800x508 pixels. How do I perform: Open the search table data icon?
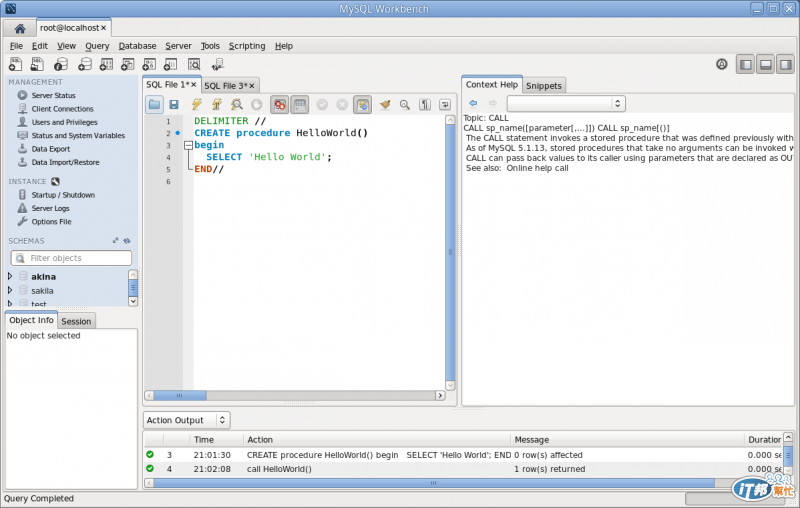[194, 64]
